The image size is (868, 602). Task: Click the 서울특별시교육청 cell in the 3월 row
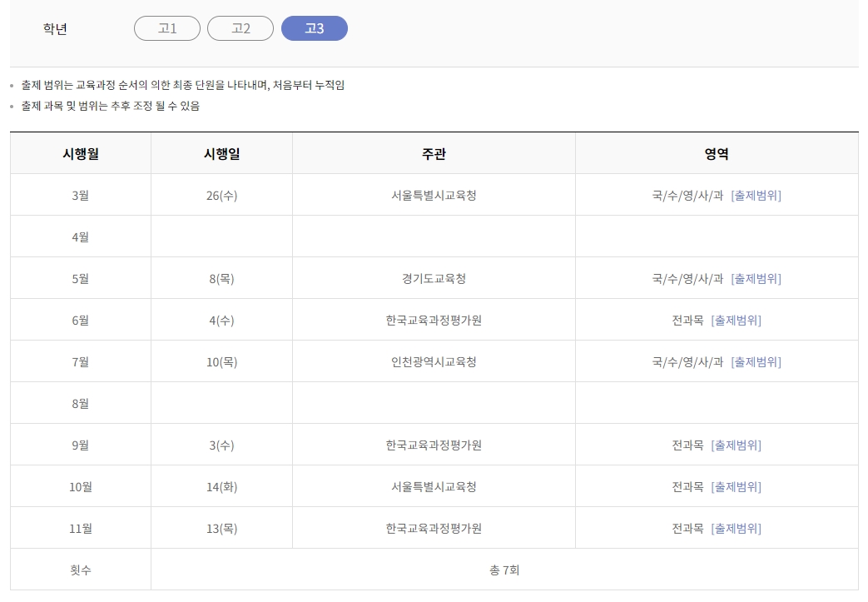click(434, 194)
